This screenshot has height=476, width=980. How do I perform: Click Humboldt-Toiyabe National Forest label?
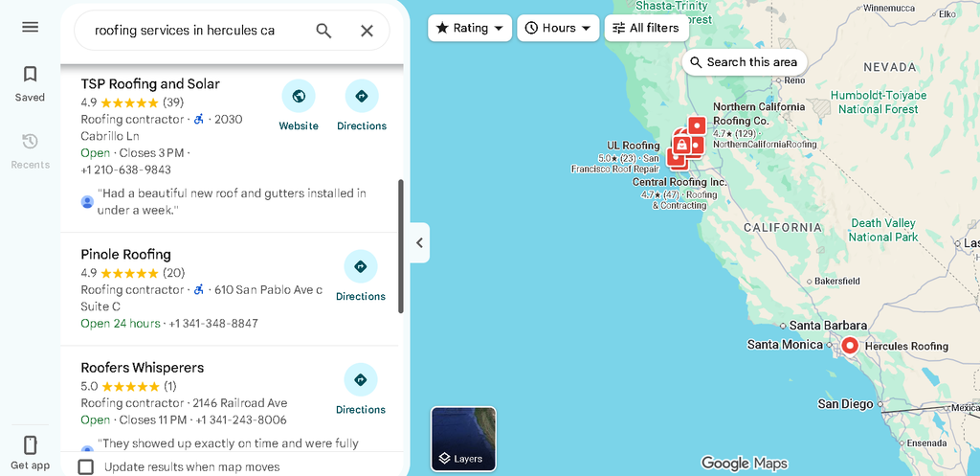[879, 102]
